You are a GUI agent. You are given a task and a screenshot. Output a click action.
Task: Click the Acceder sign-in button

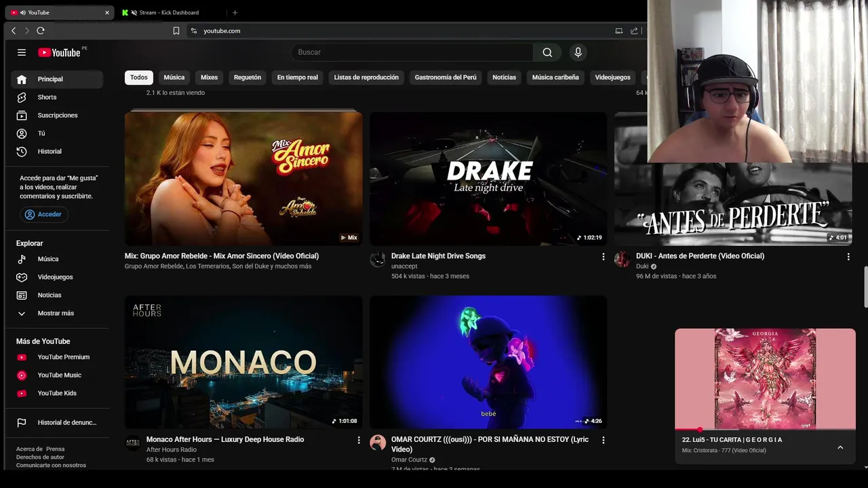(x=43, y=214)
